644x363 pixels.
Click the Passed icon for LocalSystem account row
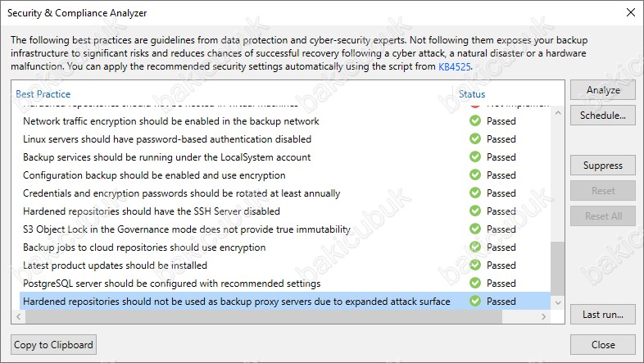[475, 157]
